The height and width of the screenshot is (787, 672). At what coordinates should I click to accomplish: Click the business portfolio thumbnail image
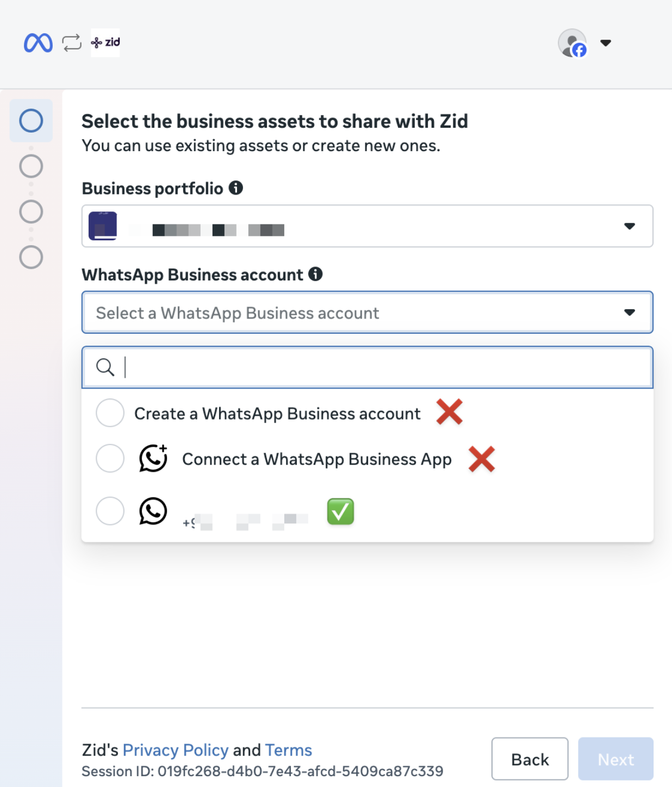click(x=103, y=226)
